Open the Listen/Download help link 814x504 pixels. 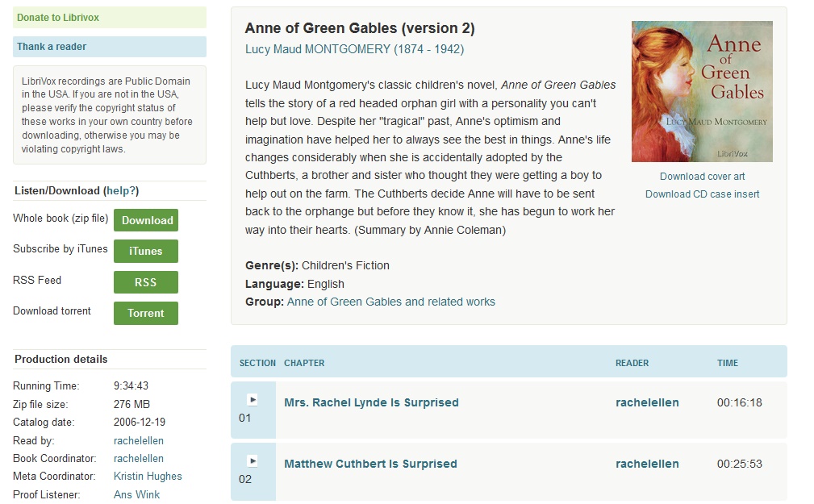[x=121, y=191]
